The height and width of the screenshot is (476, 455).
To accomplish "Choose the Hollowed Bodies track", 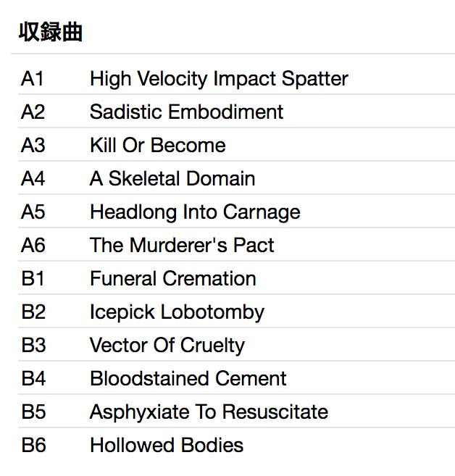I will pyautogui.click(x=166, y=445).
